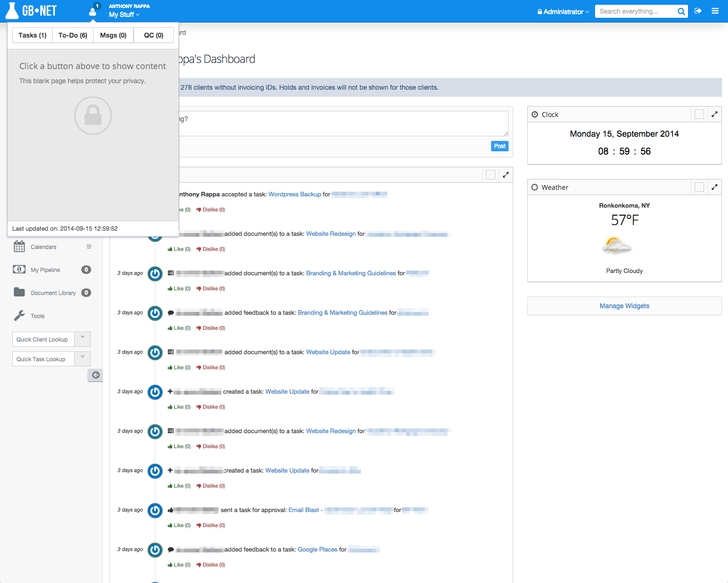
Task: Select the Quick Task Lookup field
Action: point(43,359)
